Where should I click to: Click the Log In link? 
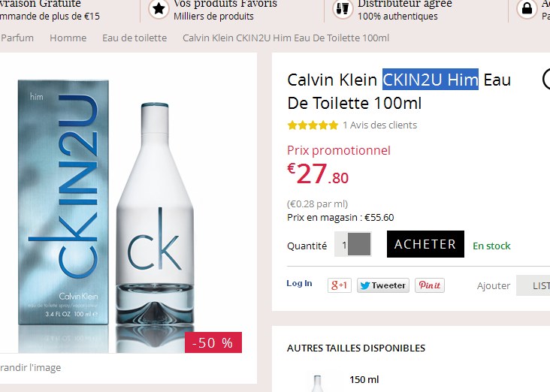pos(299,283)
